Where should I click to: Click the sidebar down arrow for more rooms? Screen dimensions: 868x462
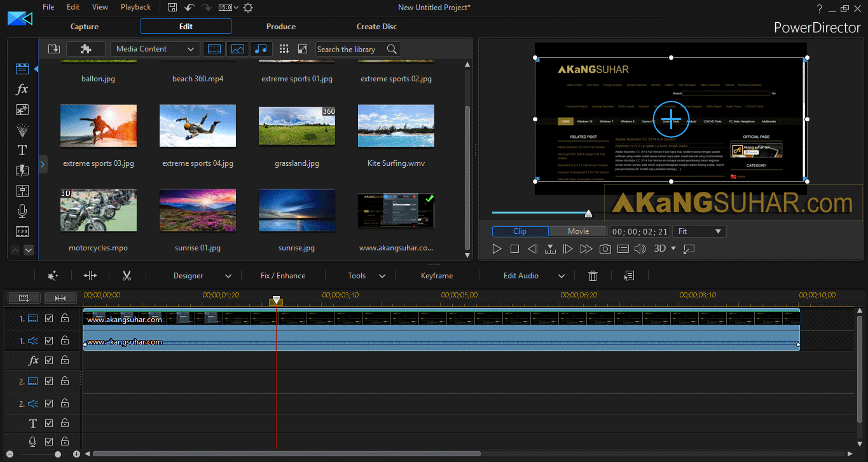[x=29, y=250]
